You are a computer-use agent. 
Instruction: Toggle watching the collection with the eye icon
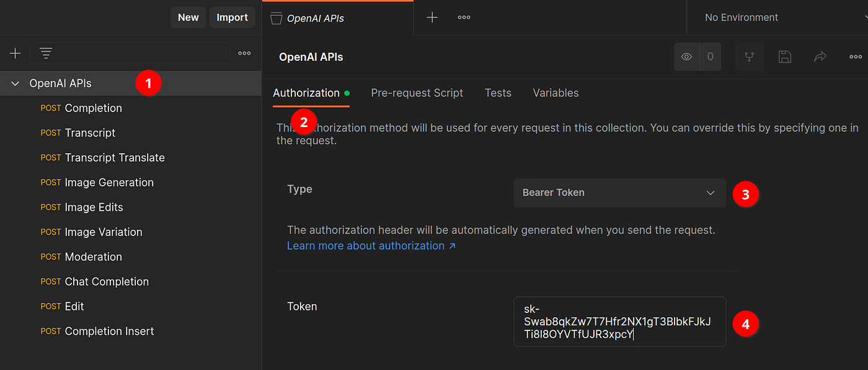click(687, 56)
